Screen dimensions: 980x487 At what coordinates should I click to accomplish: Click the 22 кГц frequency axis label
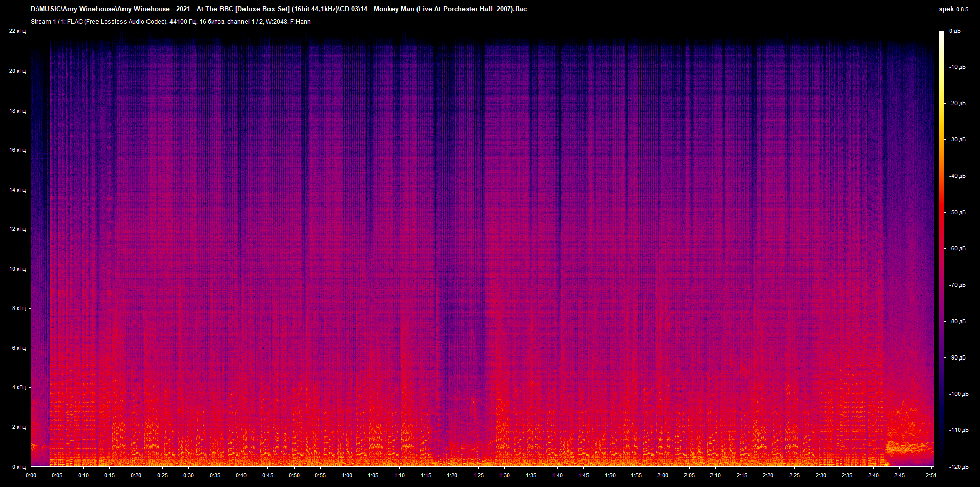point(17,31)
